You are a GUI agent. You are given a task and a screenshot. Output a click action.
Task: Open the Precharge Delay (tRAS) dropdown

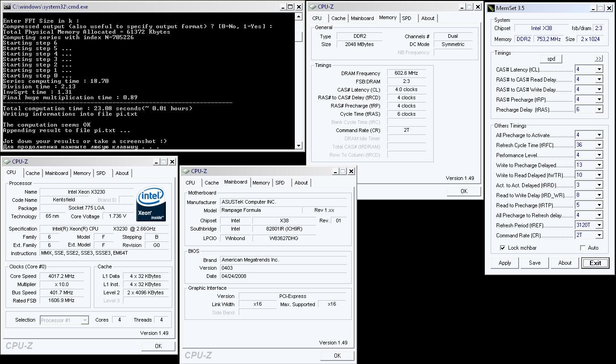click(599, 109)
